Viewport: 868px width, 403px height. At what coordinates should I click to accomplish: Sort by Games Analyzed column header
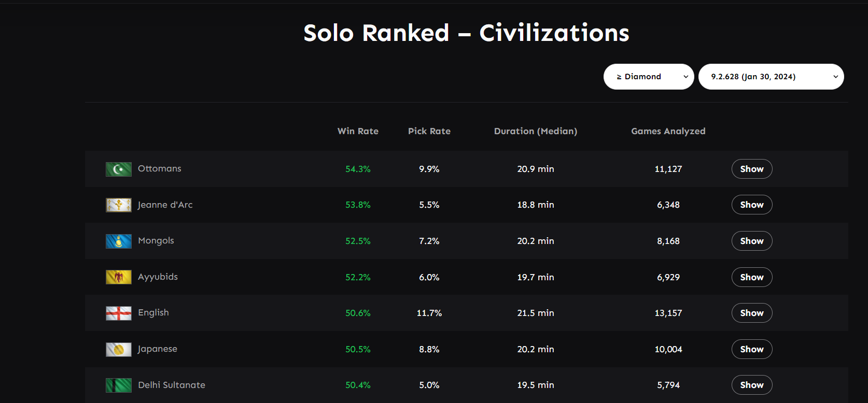pyautogui.click(x=668, y=131)
